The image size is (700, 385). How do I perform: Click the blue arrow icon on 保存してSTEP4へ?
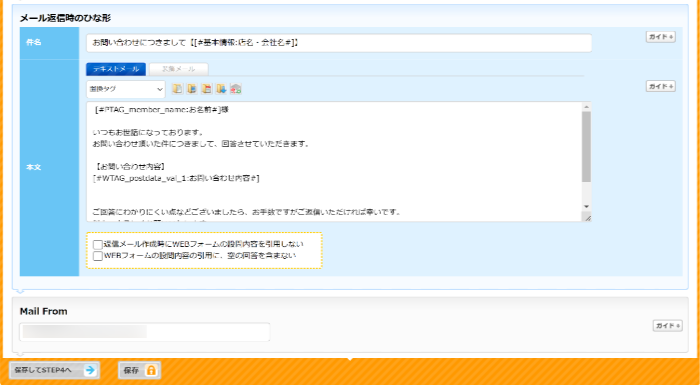pos(90,370)
